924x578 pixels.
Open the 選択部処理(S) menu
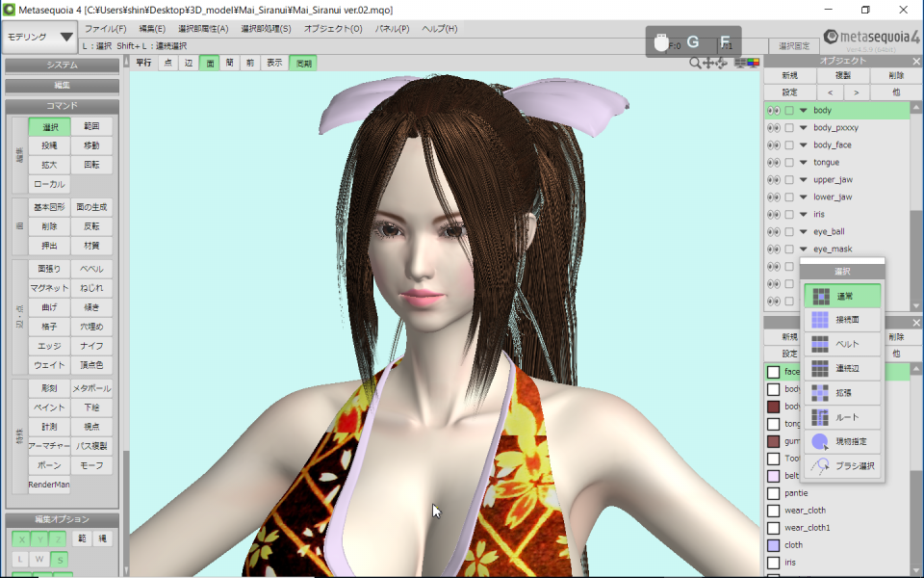[266, 28]
